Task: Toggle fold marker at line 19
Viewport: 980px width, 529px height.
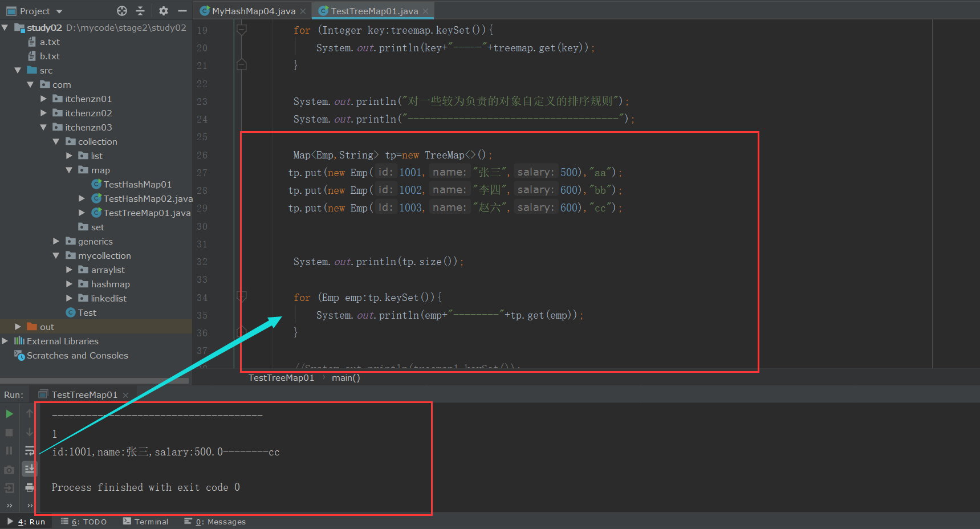Action: 242,30
